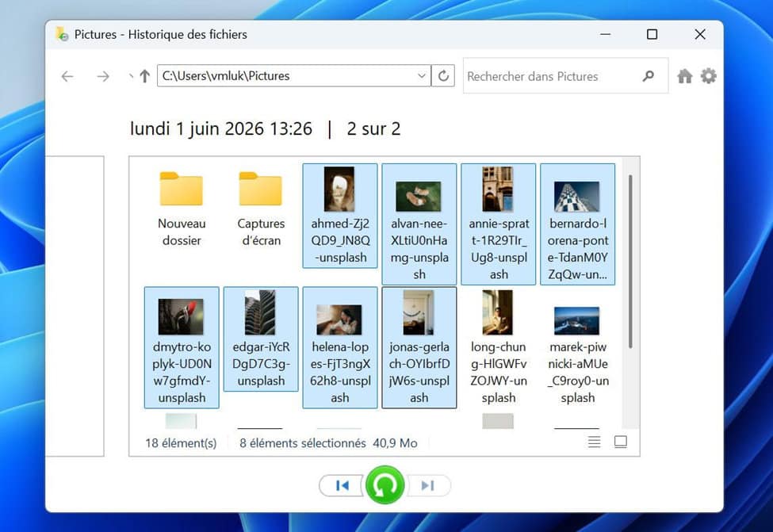The image size is (773, 532).
Task: Select the Captures d'écran folder
Action: click(x=261, y=209)
